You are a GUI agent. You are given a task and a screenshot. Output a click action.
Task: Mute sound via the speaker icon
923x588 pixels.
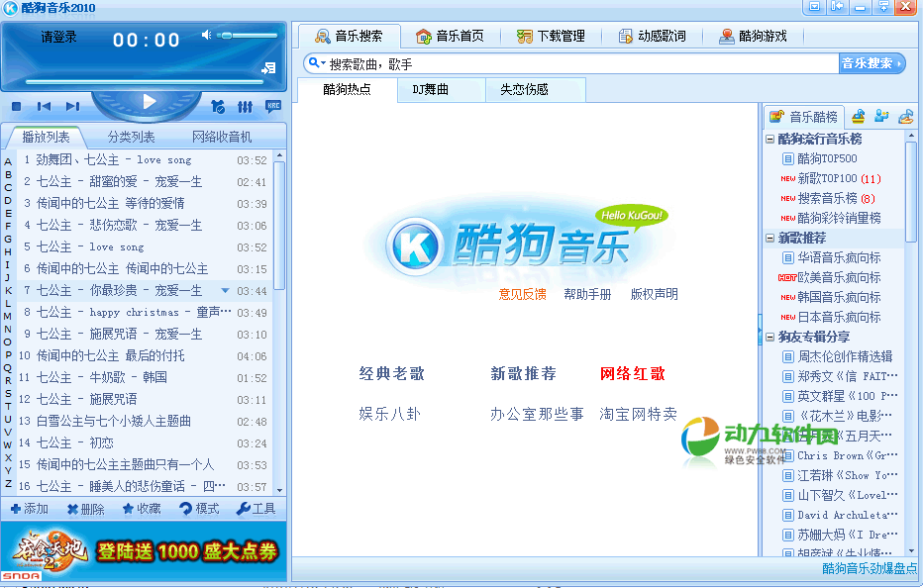click(x=207, y=36)
